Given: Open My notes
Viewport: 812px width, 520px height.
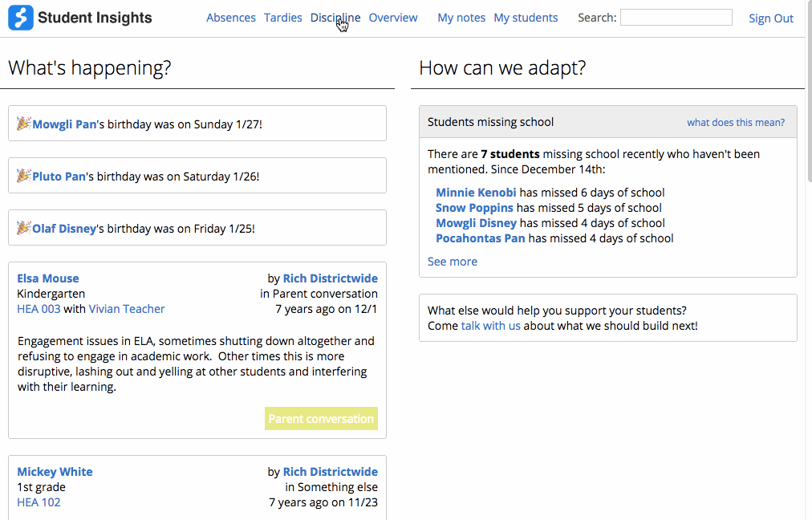Looking at the screenshot, I should pos(461,18).
